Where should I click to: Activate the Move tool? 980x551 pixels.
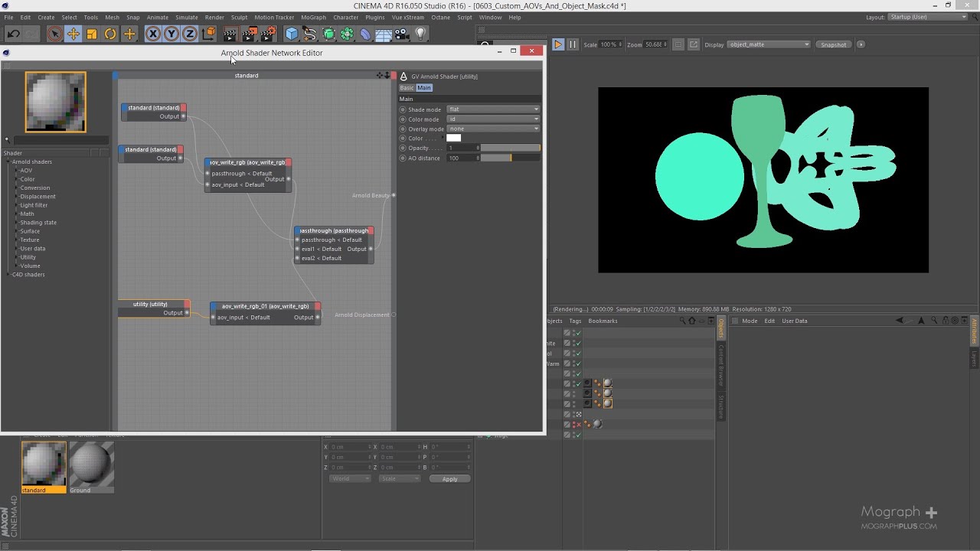[73, 34]
